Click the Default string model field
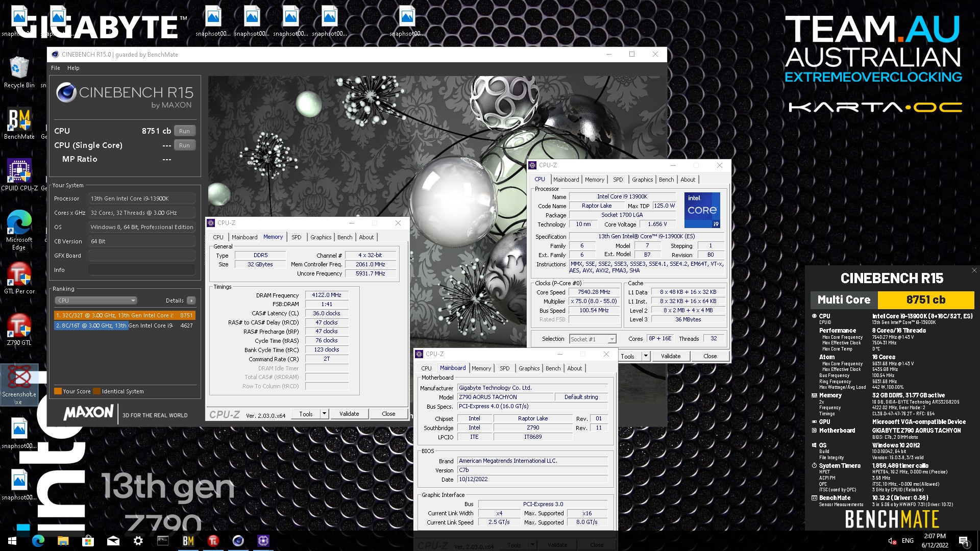 pyautogui.click(x=581, y=397)
